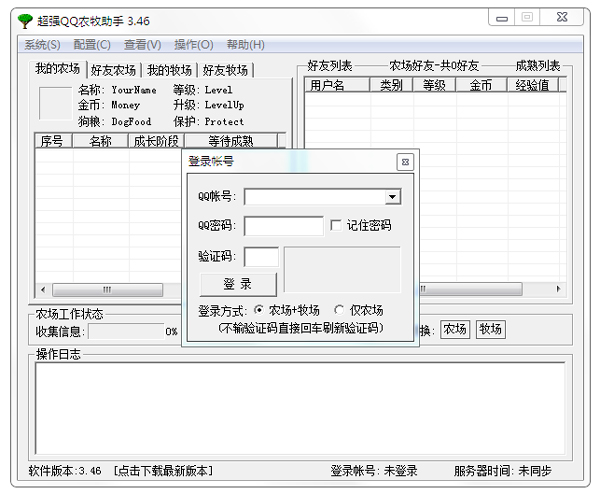Click the left arrow of farm list scrollbar
Image resolution: width=600 pixels, height=494 pixels.
point(43,290)
